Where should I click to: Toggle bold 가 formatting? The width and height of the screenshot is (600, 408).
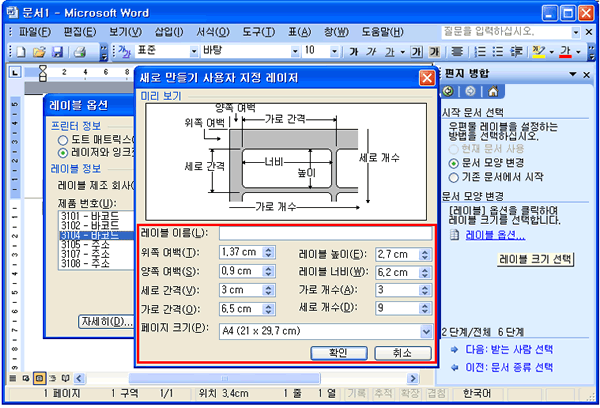coord(354,52)
